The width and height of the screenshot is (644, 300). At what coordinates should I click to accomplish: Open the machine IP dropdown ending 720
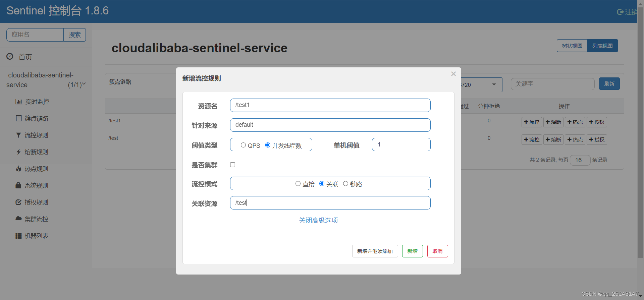(482, 85)
